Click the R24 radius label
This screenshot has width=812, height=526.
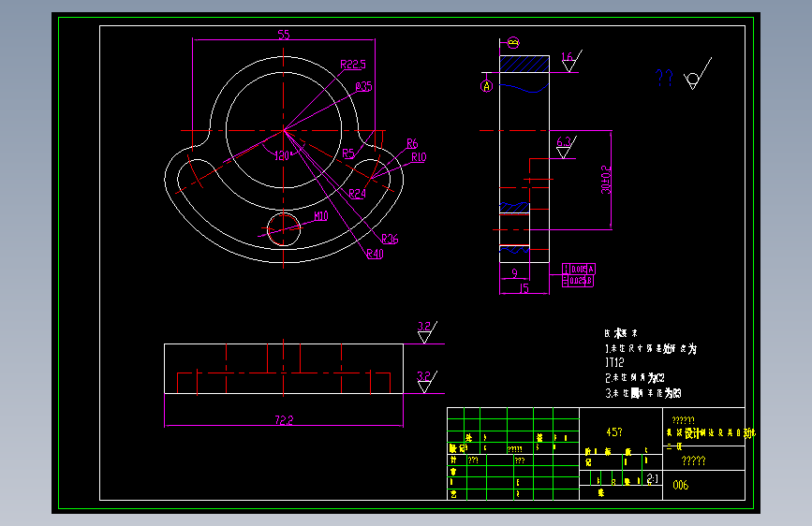coord(358,194)
